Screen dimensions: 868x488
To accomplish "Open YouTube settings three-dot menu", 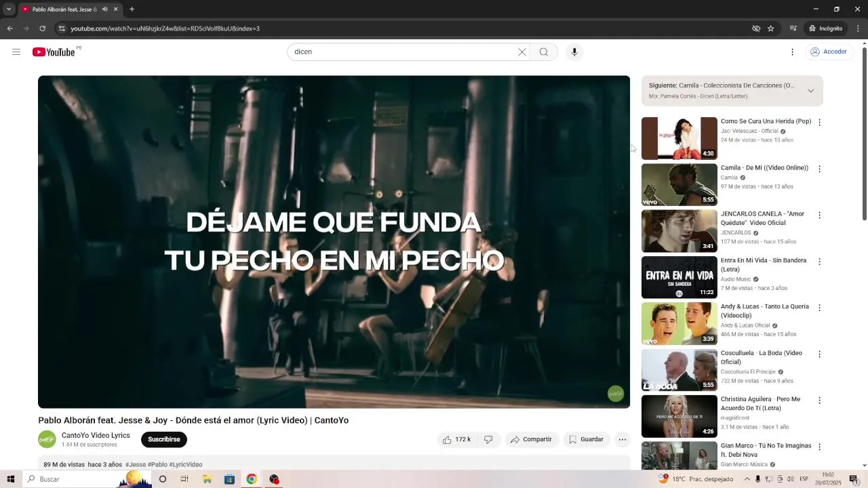I will pos(792,52).
